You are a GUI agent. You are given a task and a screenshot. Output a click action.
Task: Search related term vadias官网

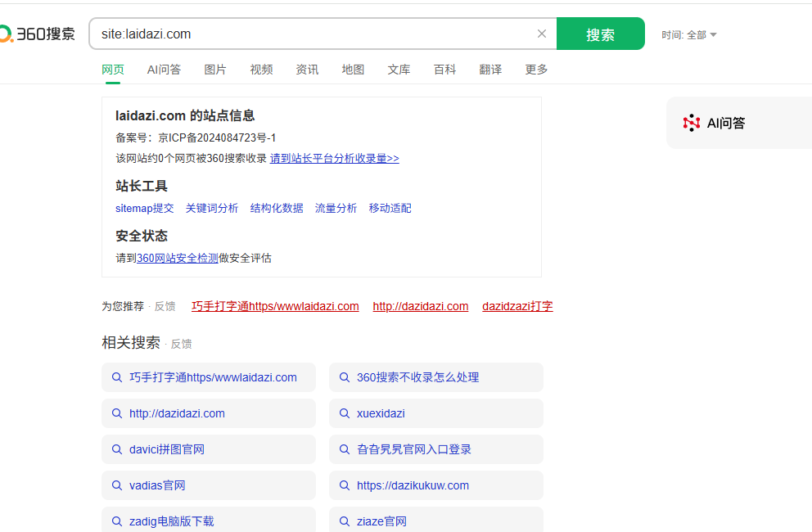209,485
